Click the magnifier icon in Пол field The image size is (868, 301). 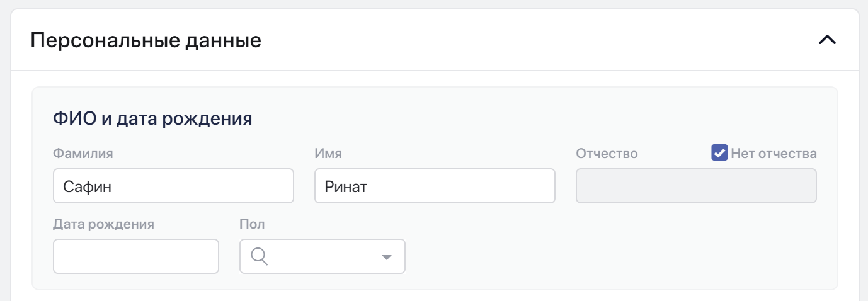(x=260, y=256)
